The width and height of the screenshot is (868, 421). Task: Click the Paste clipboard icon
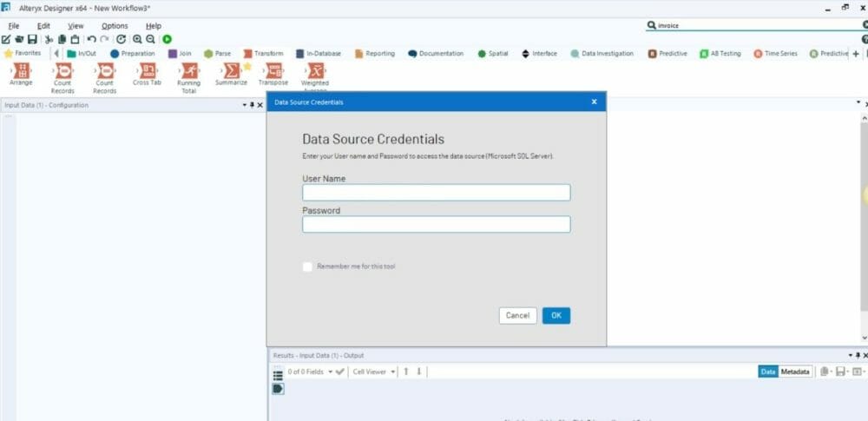[x=75, y=39]
